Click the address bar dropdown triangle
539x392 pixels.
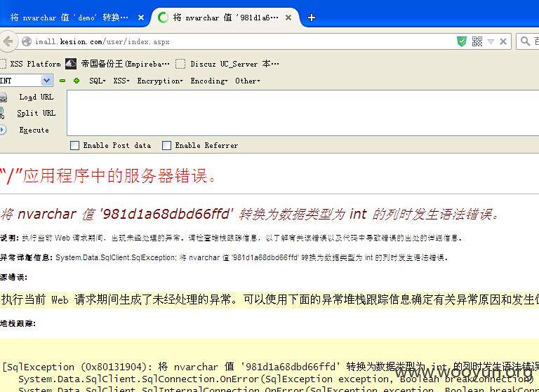tap(491, 41)
